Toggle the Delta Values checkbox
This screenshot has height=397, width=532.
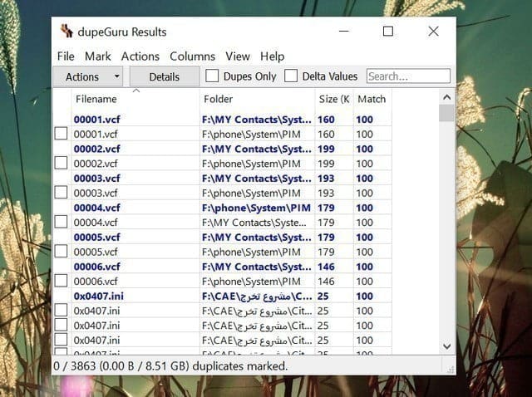[x=291, y=76]
